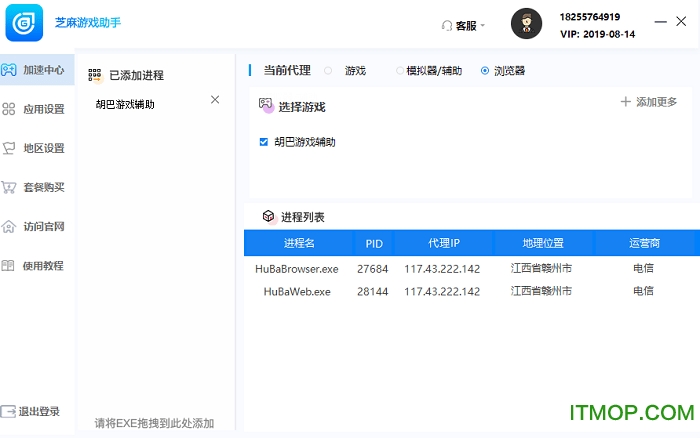The image size is (700, 438).
Task: Click the account number 18255764919
Action: point(590,17)
